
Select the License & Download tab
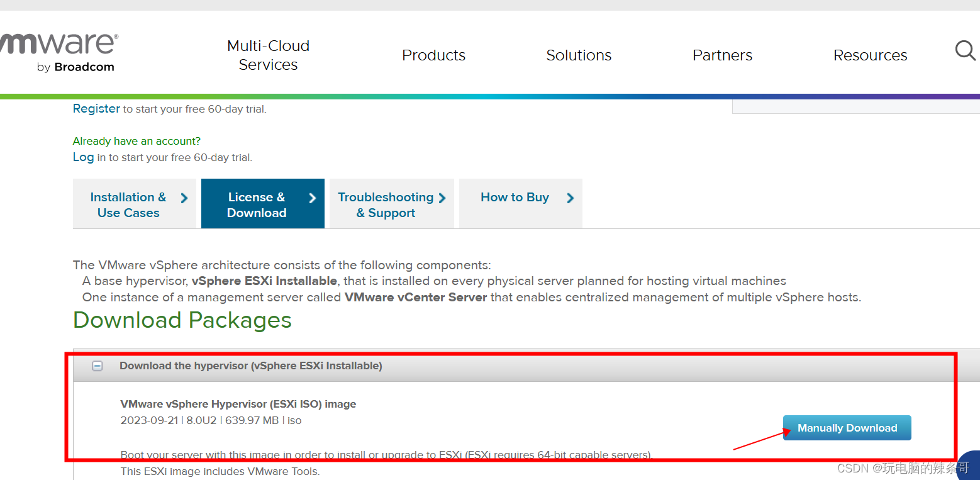[x=263, y=204]
